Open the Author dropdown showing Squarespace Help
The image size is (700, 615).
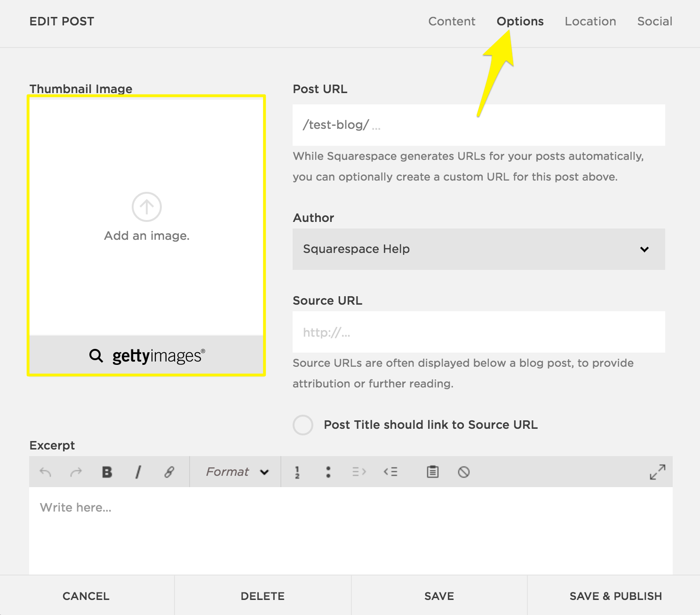(478, 249)
